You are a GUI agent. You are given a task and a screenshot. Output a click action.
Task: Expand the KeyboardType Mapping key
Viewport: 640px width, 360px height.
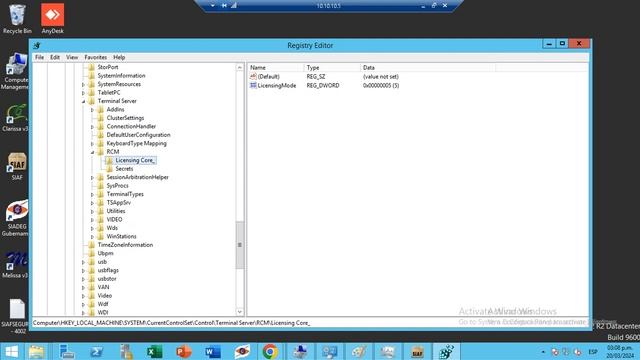pos(93,144)
